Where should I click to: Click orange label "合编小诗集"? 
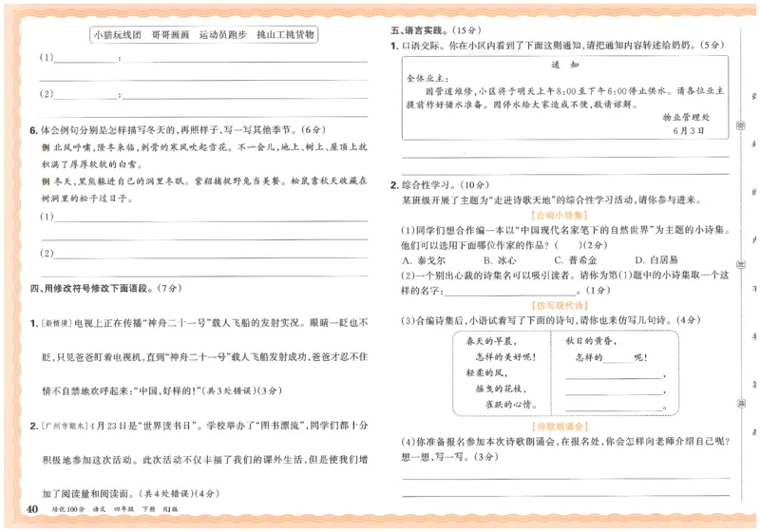pos(560,215)
